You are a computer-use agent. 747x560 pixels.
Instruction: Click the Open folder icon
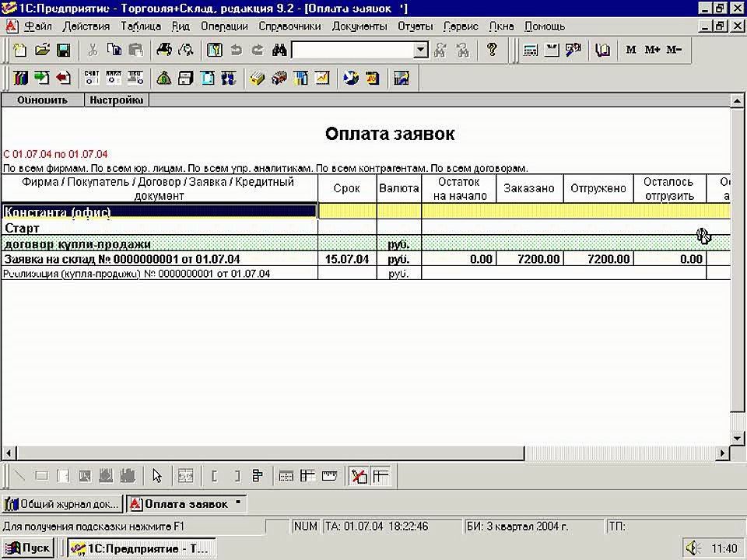[x=42, y=50]
